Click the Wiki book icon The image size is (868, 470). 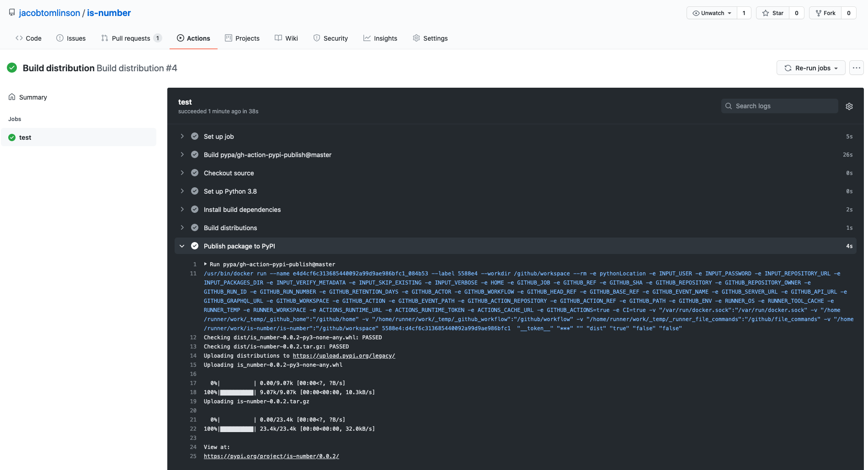tap(278, 38)
